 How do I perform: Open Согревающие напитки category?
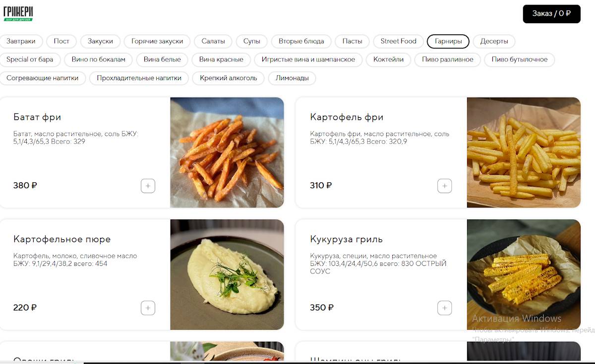[x=43, y=78]
